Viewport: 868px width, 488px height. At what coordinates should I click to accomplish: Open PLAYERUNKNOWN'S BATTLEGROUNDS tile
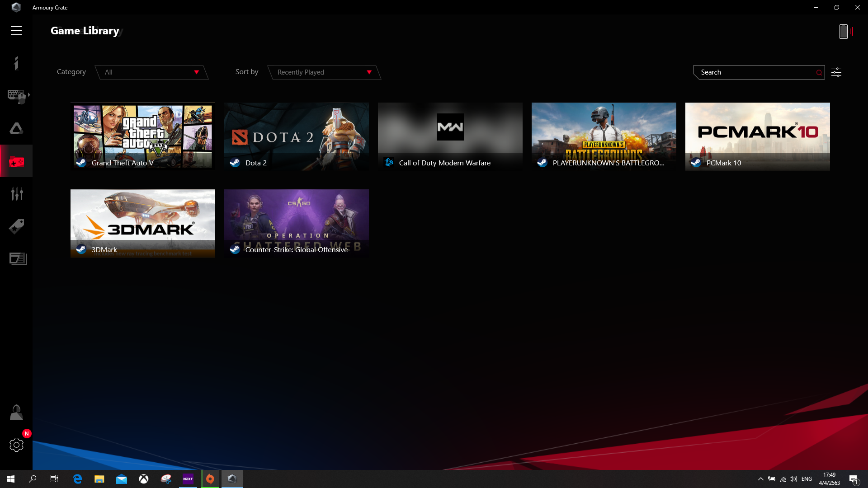tap(604, 137)
